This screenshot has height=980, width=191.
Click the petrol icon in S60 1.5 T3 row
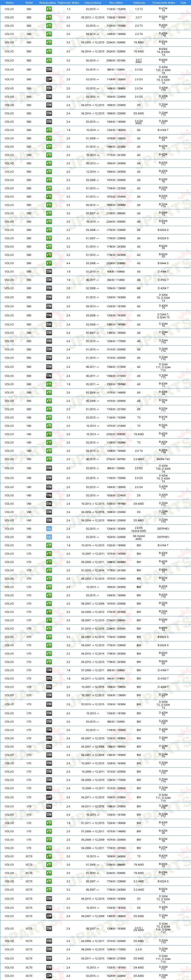coord(49,9)
